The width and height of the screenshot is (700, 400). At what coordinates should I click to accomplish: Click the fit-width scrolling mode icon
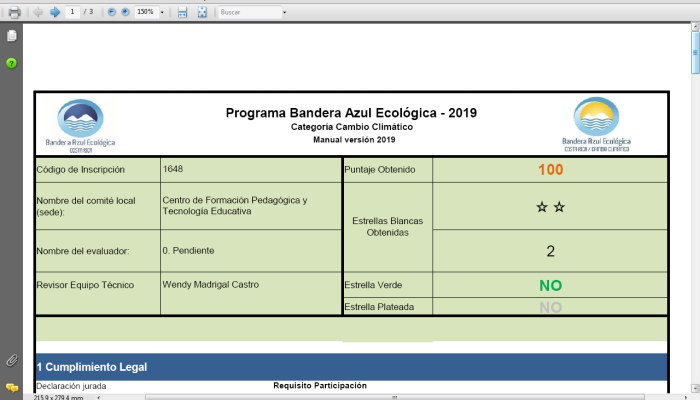(183, 12)
